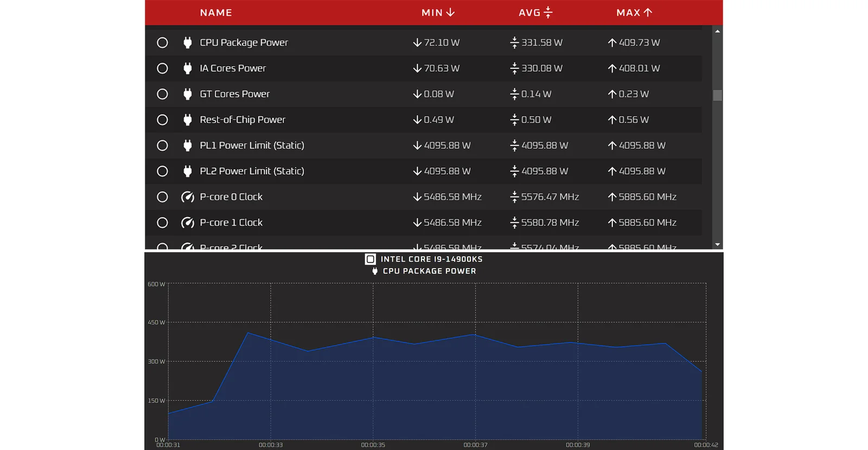Screen dimensions: 868x450
Task: Click the plug icon beside PL2 Power Limit
Action: pos(188,171)
